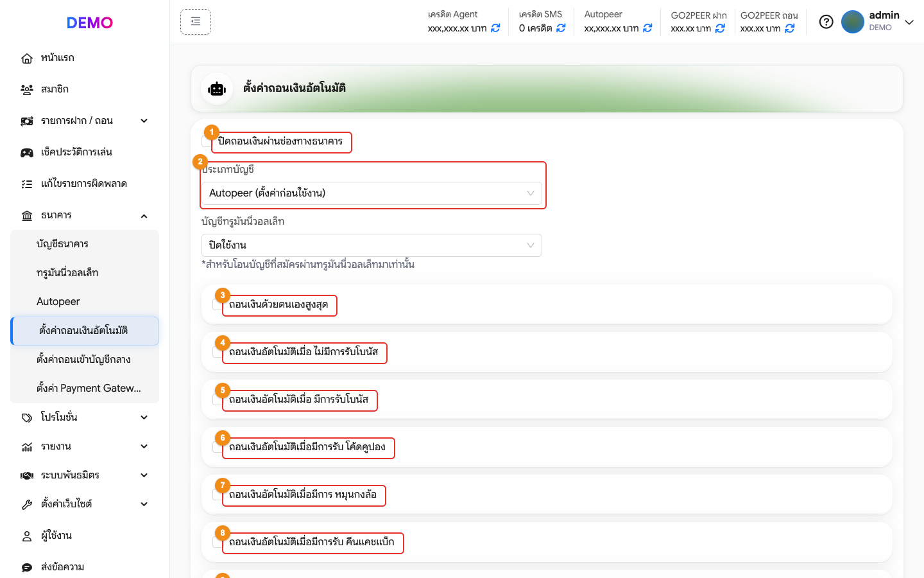Expand the โปรโมชั่น menu chevron
The height and width of the screenshot is (578, 924).
[x=144, y=417]
